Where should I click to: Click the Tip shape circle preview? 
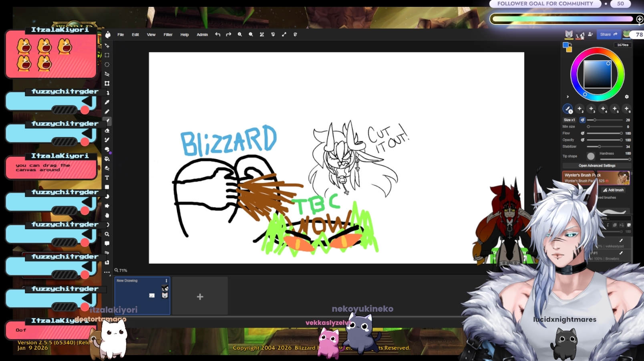tap(591, 156)
